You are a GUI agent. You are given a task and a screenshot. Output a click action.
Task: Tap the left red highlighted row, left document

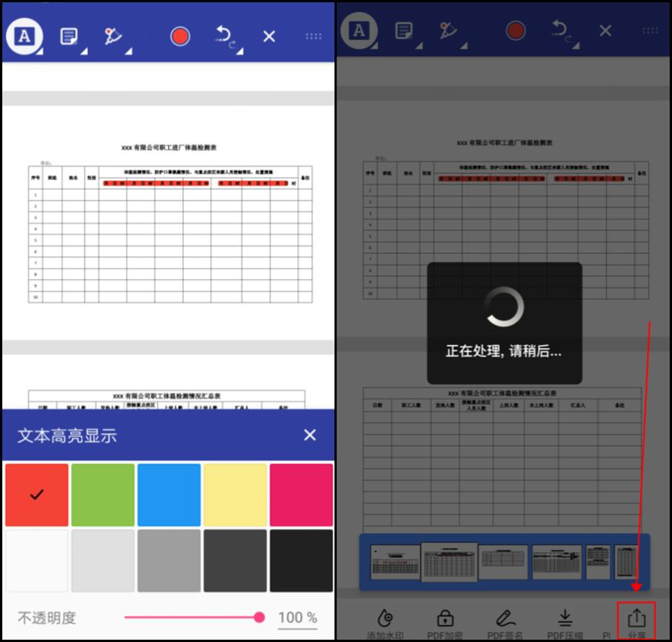point(156,184)
